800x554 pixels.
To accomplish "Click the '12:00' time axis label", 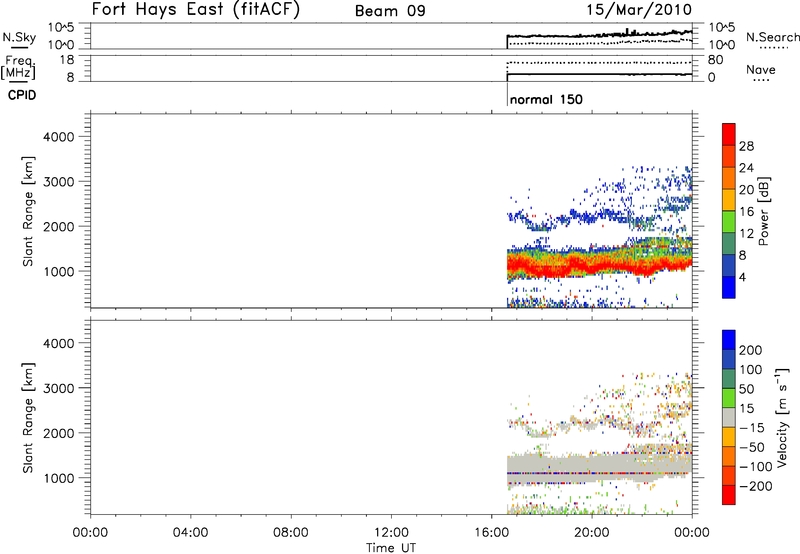I will (x=391, y=533).
